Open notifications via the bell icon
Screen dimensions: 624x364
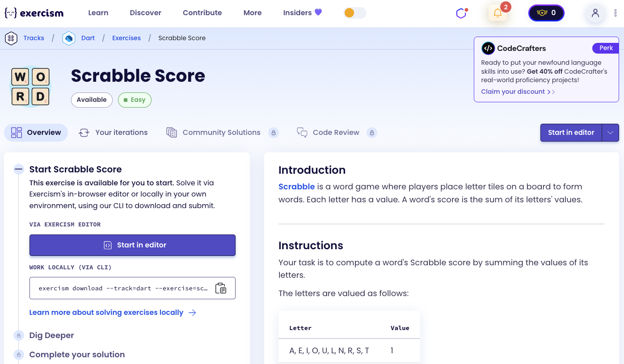tap(497, 13)
